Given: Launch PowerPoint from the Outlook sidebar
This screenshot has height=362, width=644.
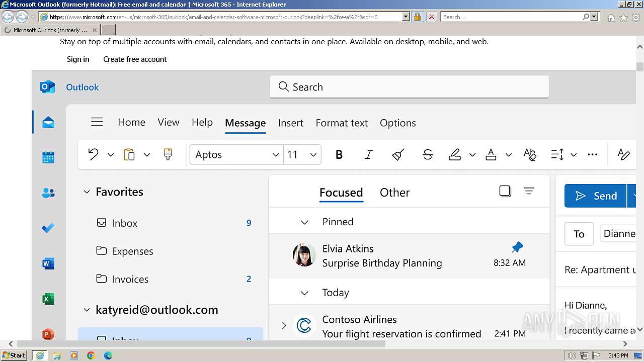Looking at the screenshot, I should [x=48, y=334].
